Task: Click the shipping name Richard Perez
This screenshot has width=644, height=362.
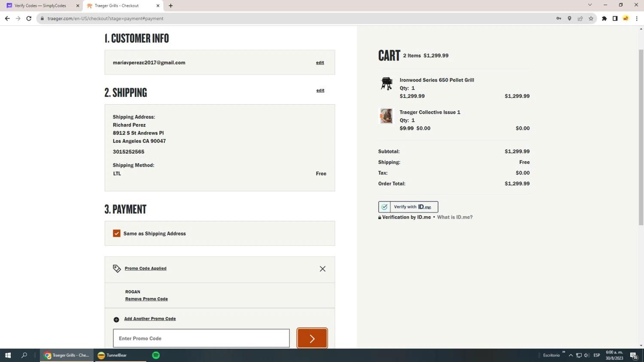Action: coord(129,125)
